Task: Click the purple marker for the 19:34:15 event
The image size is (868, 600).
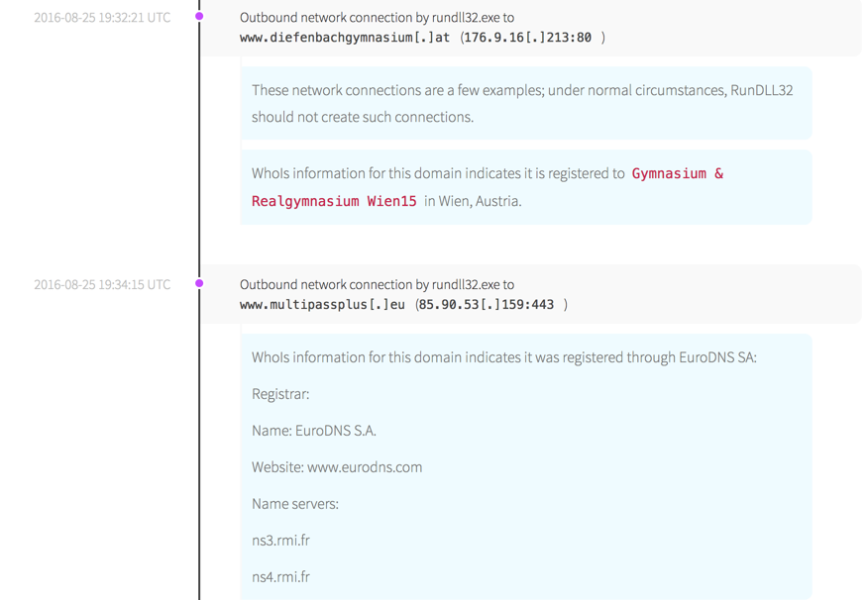Action: point(199,283)
